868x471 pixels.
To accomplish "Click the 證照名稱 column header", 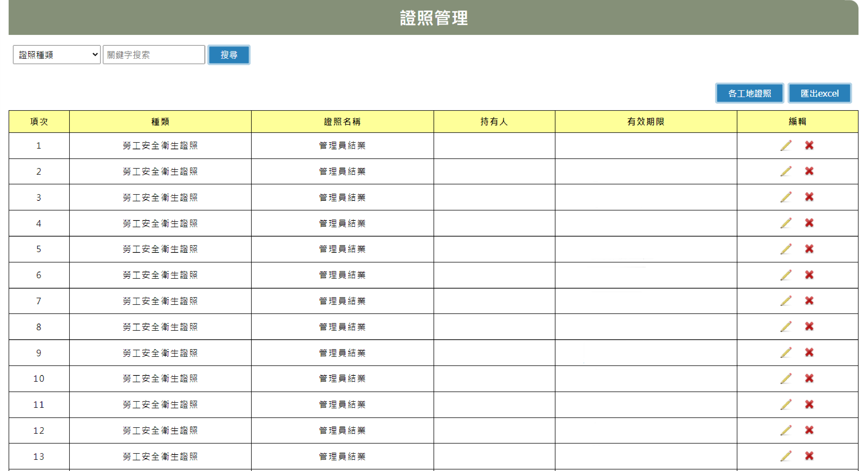I will pos(342,121).
